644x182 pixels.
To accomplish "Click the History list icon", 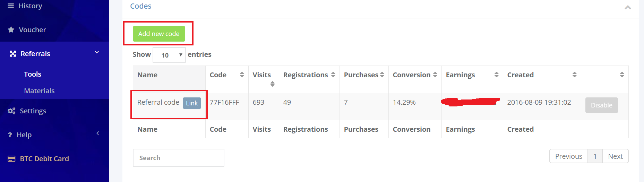I will coord(11,6).
